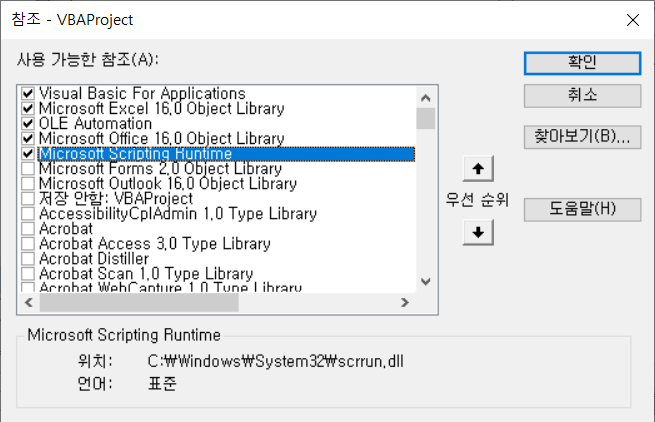Uncheck Microsoft Excel 16.0 Object Library checkbox
The image size is (655, 422).
tap(28, 108)
